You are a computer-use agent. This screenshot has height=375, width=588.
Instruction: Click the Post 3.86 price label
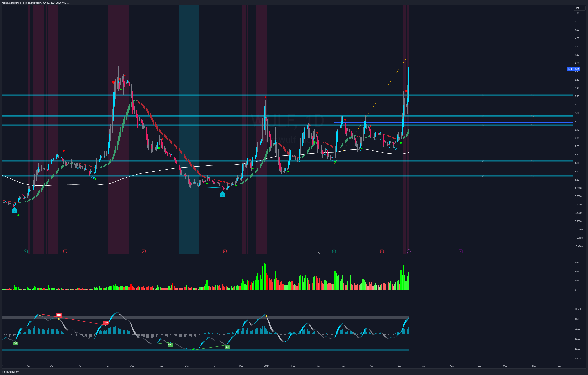(573, 69)
